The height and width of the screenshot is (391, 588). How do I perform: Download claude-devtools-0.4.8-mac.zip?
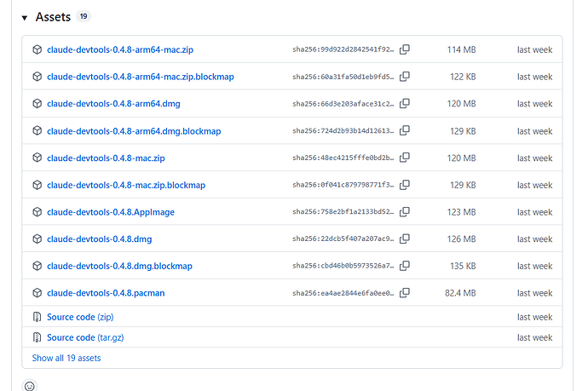(x=106, y=158)
